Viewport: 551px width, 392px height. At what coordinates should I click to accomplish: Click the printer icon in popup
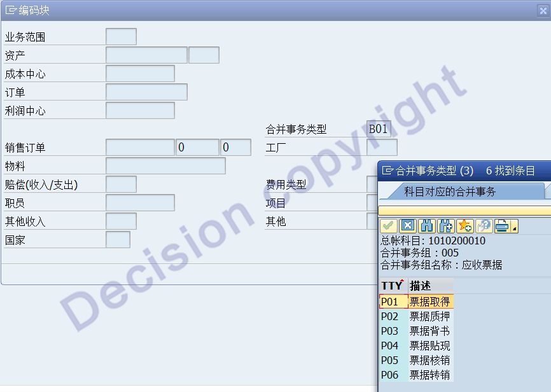point(503,226)
